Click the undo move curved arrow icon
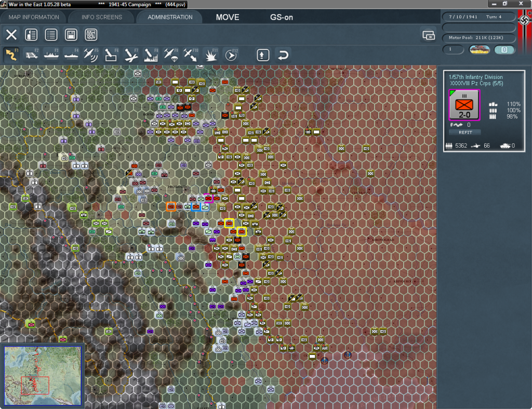Image resolution: width=532 pixels, height=409 pixels. (283, 55)
